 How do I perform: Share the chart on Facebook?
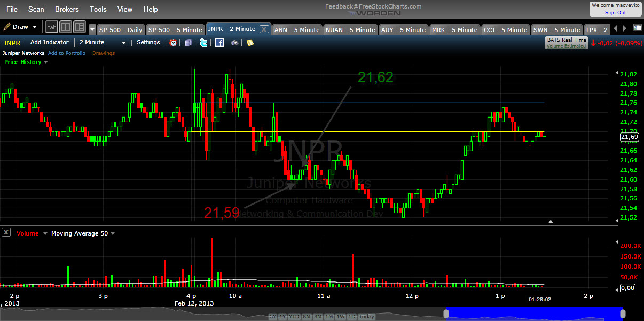point(219,43)
